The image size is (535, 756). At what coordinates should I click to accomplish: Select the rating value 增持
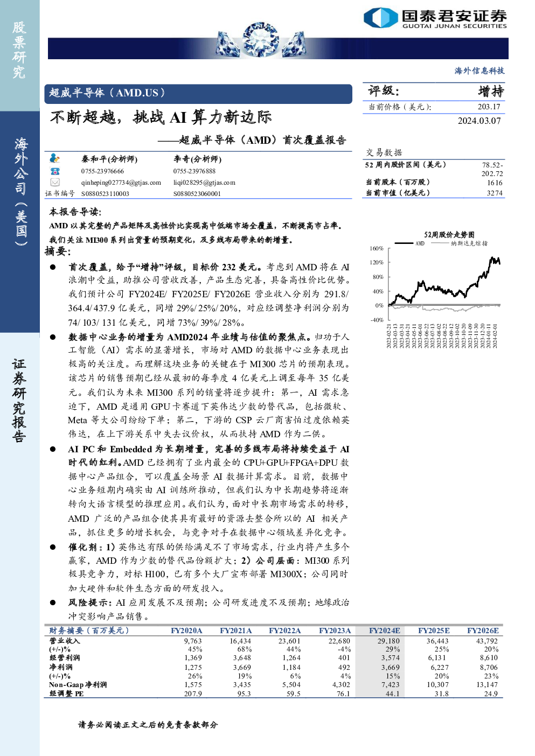[x=491, y=92]
